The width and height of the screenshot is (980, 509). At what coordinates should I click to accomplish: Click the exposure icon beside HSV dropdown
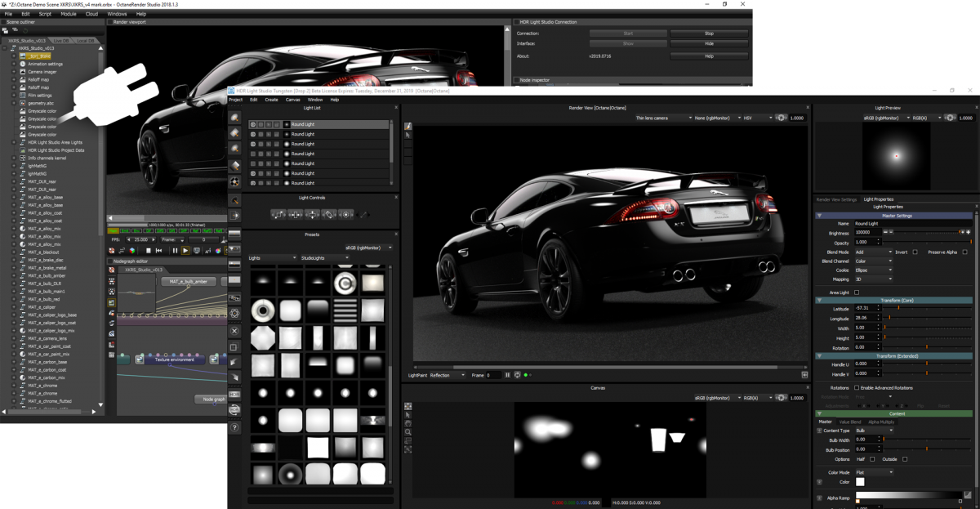(782, 118)
